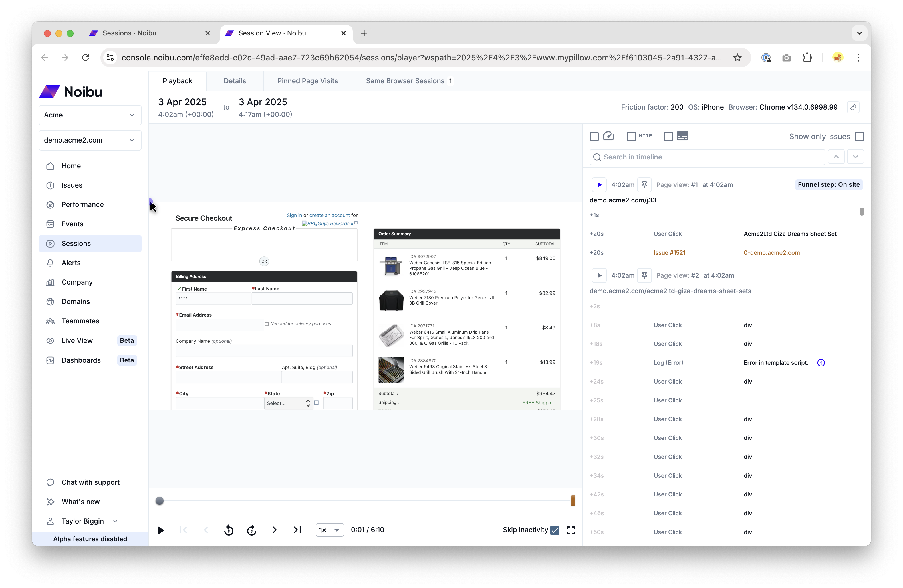
Task: Play from page view #2
Action: (599, 276)
